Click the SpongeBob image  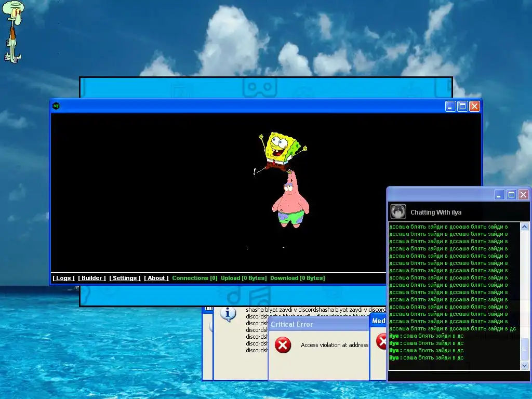pos(281,153)
